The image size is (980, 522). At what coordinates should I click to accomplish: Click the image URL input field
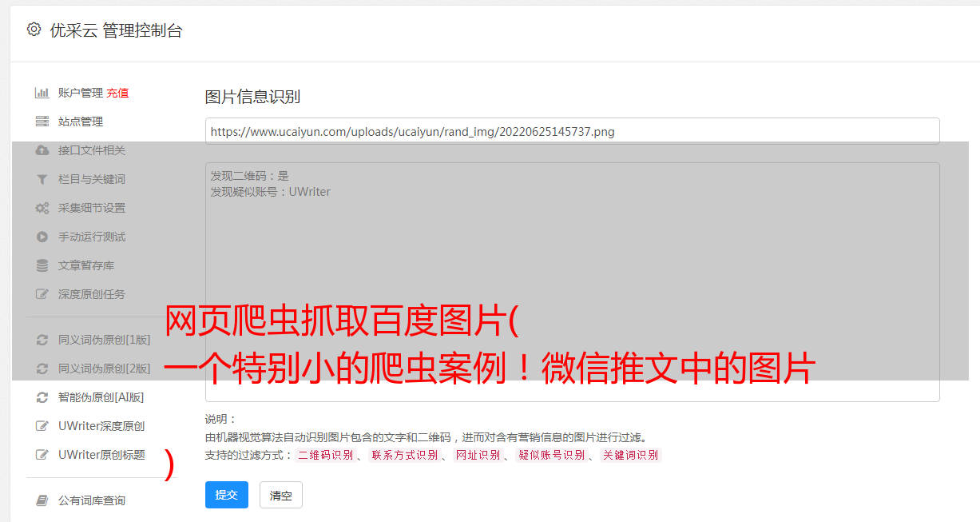pyautogui.click(x=572, y=131)
